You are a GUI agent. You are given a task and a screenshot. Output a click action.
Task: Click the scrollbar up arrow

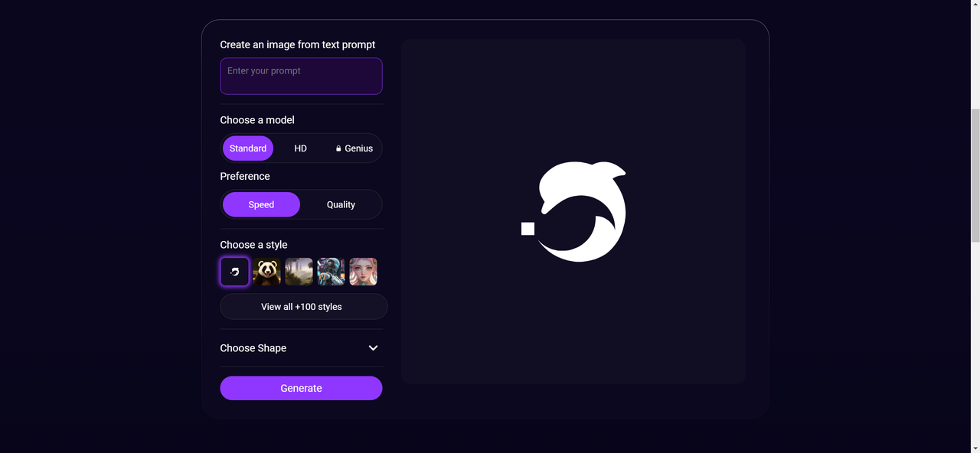point(975,5)
